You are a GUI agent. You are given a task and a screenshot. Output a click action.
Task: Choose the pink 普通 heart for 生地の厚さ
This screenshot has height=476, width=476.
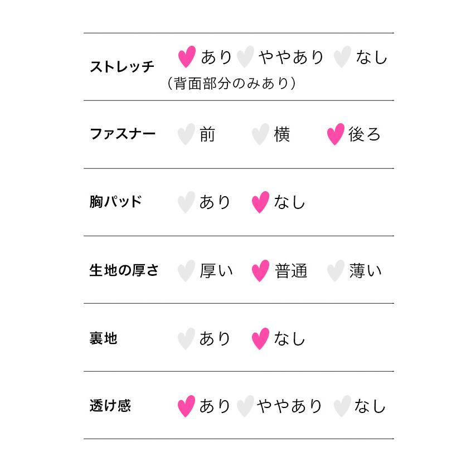pos(260,271)
